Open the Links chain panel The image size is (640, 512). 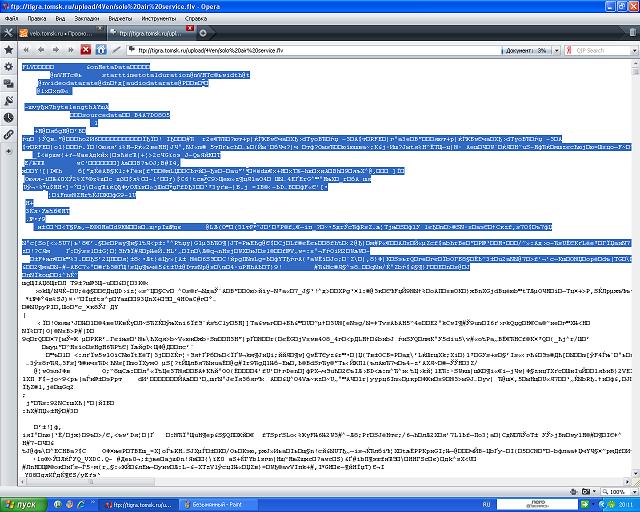tap(8, 134)
